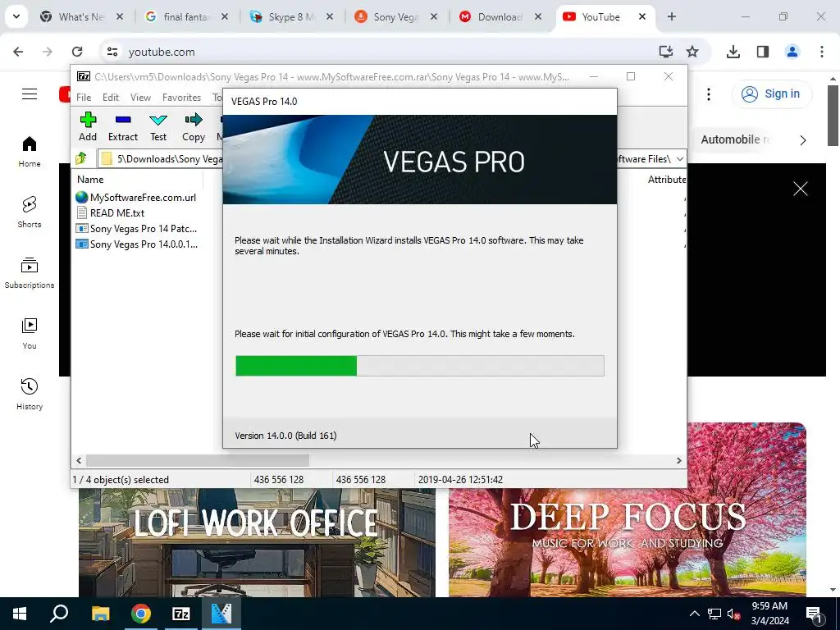Open Windows Start menu
This screenshot has height=630, width=840.
pos(20,614)
